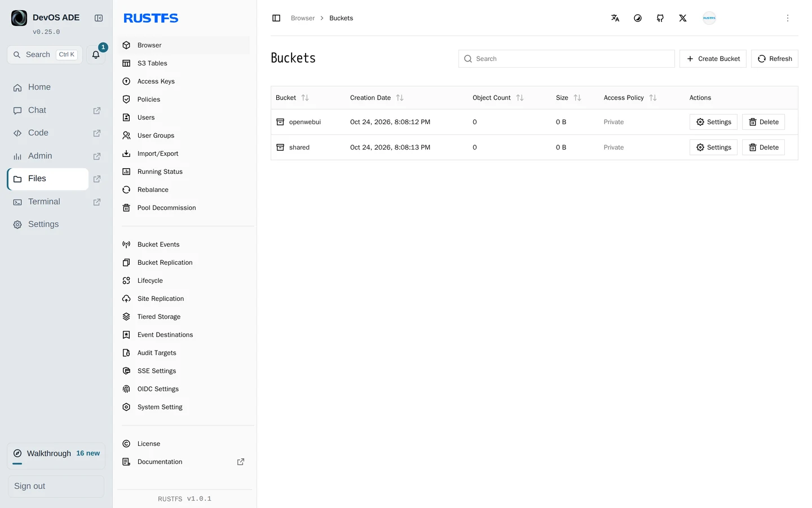Click the Create Bucket button
812x508 pixels.
point(713,59)
